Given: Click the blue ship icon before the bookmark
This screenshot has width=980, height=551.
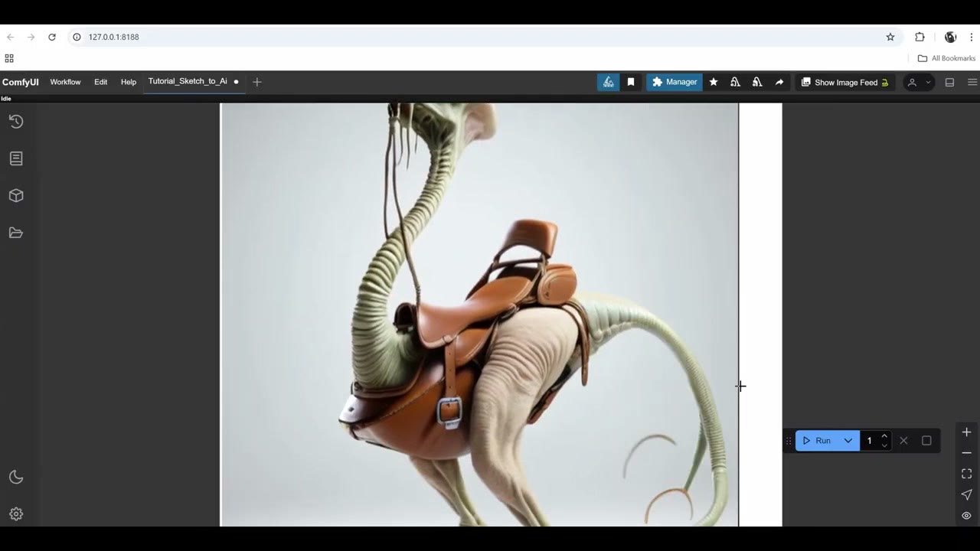Looking at the screenshot, I should click(609, 82).
